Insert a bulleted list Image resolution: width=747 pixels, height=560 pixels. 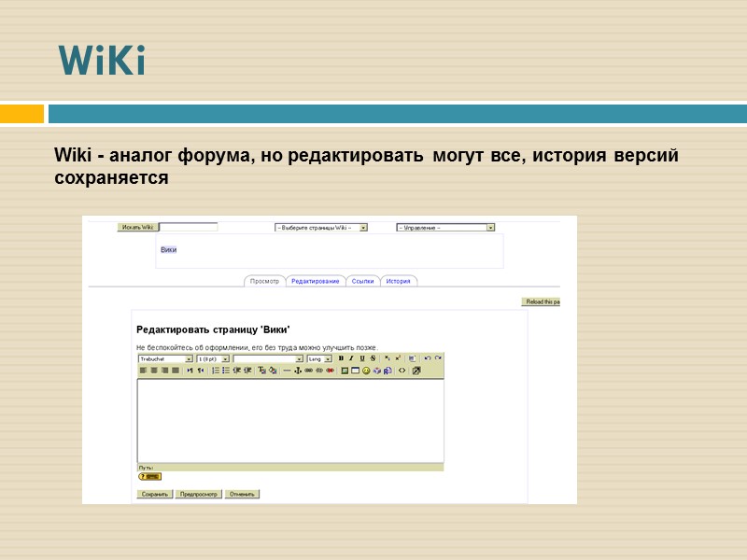226,371
